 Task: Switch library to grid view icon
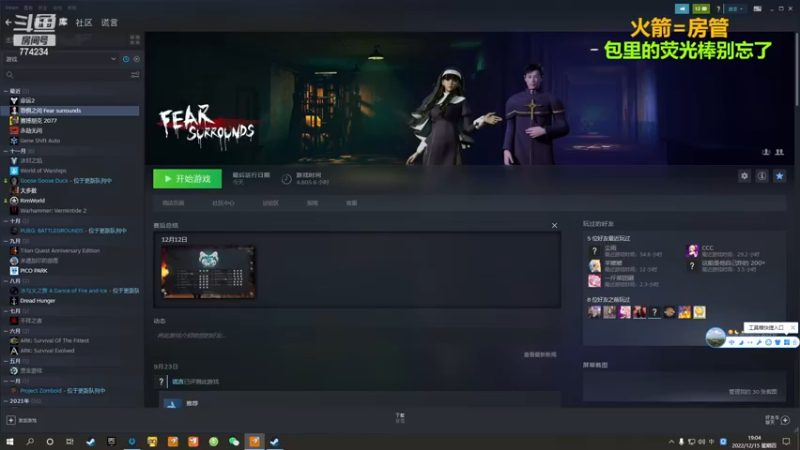135,40
